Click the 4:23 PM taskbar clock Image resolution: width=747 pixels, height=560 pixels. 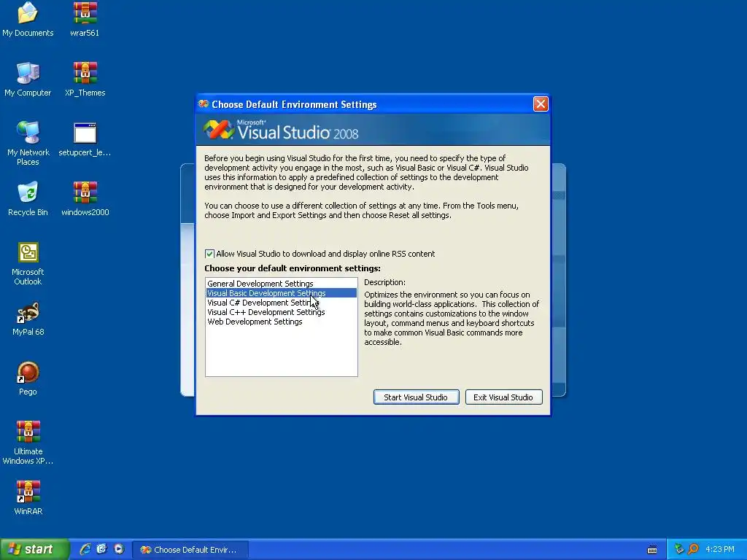click(x=720, y=550)
